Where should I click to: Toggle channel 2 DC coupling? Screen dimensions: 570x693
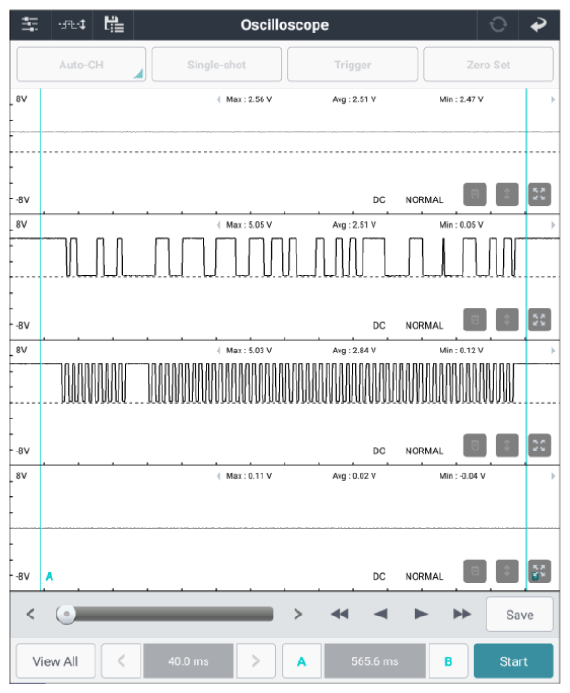[379, 325]
